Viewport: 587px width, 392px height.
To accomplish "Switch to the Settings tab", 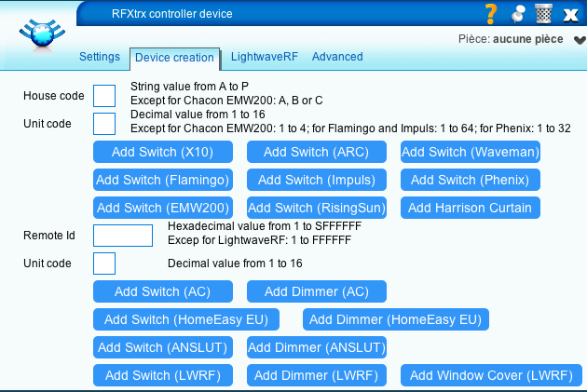I will click(100, 57).
